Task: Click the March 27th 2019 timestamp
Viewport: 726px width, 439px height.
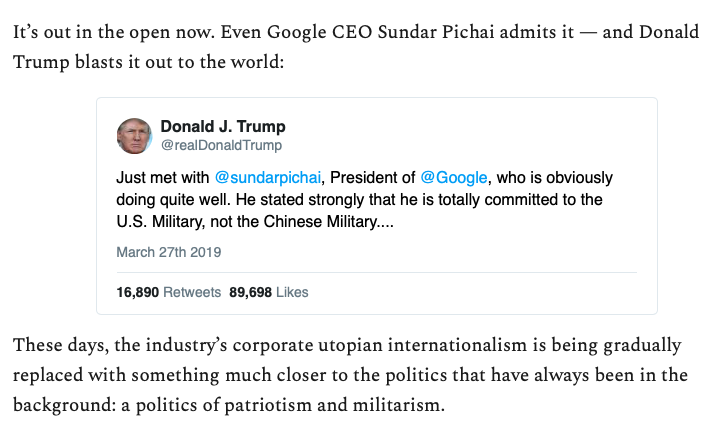Action: 169,252
